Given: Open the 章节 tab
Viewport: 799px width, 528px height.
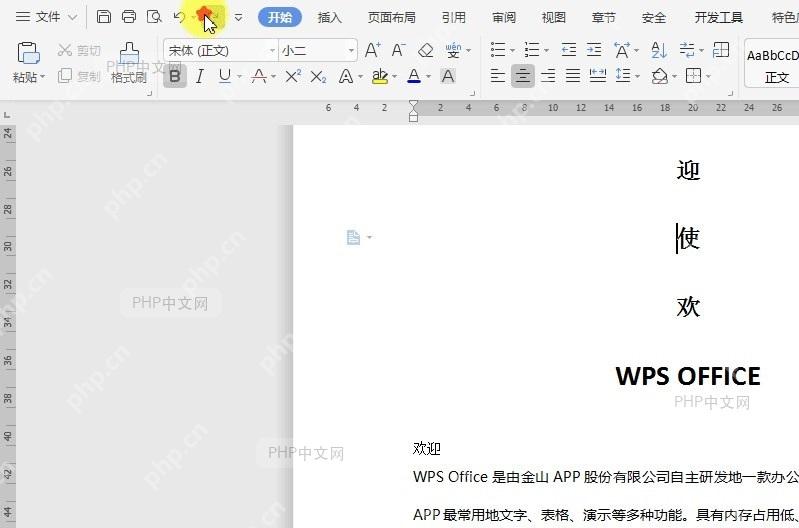Looking at the screenshot, I should tap(604, 17).
